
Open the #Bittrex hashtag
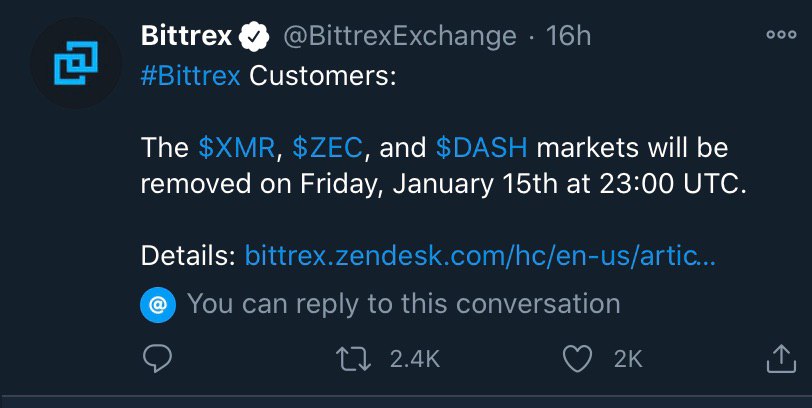point(190,77)
